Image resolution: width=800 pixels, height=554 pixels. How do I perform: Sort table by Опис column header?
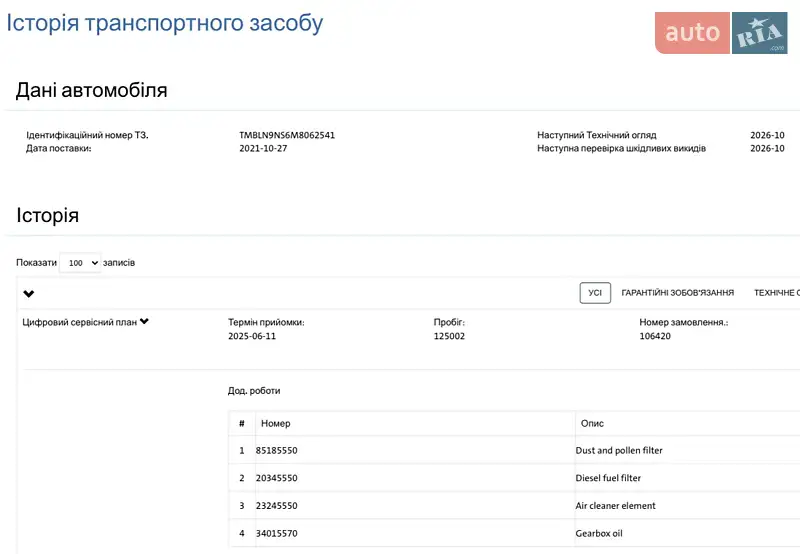click(x=592, y=424)
